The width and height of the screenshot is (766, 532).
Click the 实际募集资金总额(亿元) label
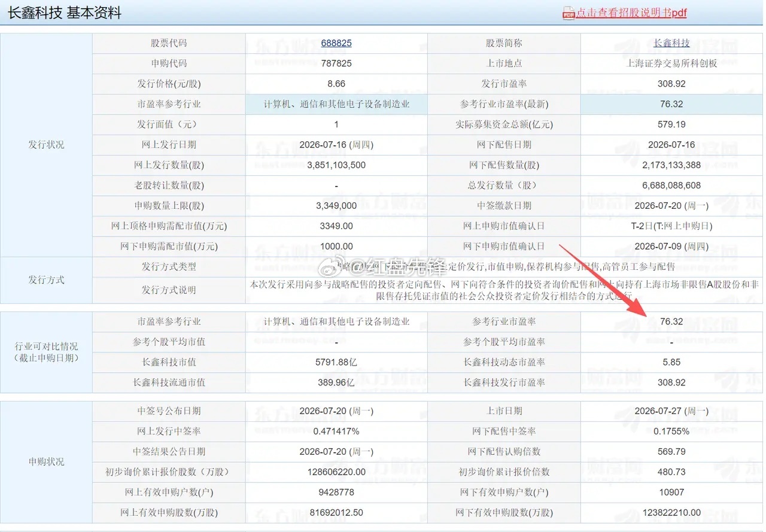pyautogui.click(x=504, y=124)
